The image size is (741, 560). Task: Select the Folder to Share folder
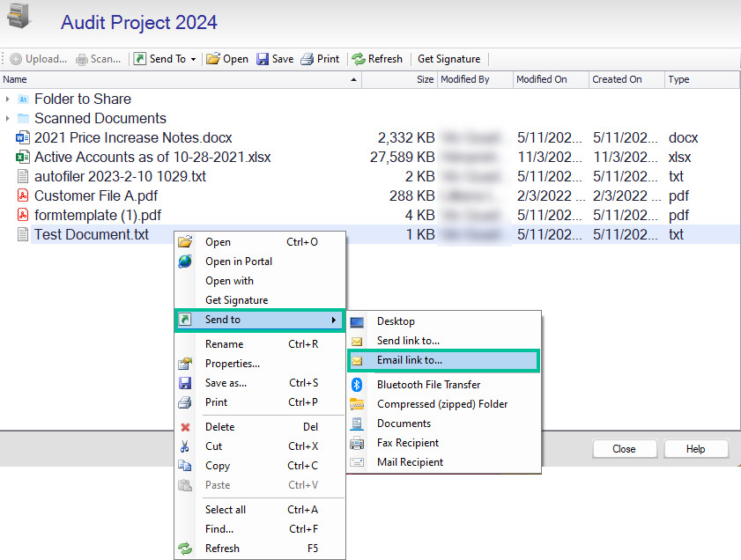point(83,99)
